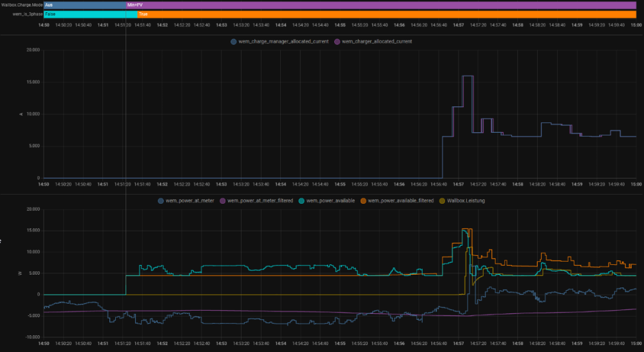Click the wem_is_3phase row label
The height and width of the screenshot is (352, 644).
click(x=27, y=14)
